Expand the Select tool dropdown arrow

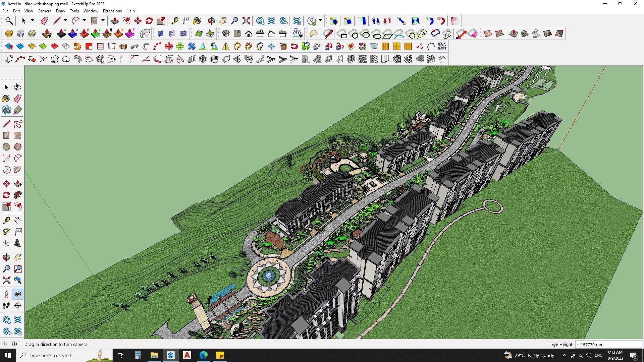tap(33, 20)
